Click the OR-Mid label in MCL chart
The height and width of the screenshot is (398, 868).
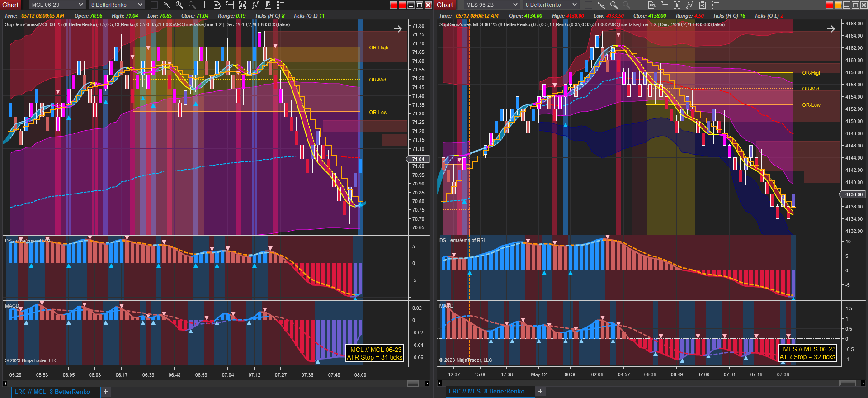click(x=377, y=80)
